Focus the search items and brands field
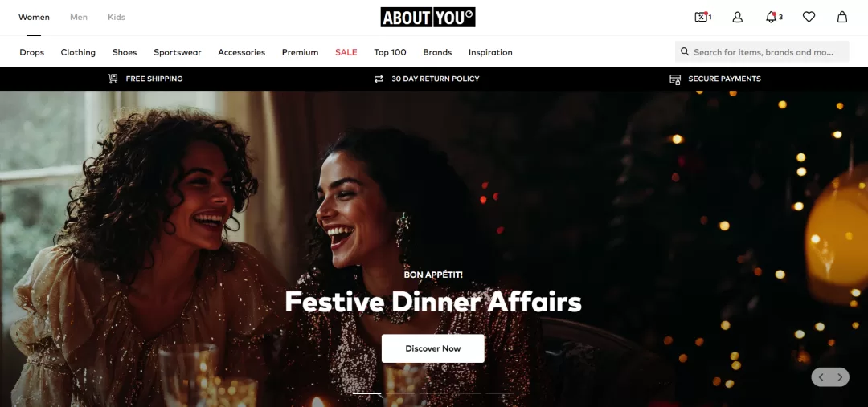The width and height of the screenshot is (868, 407). pyautogui.click(x=762, y=51)
